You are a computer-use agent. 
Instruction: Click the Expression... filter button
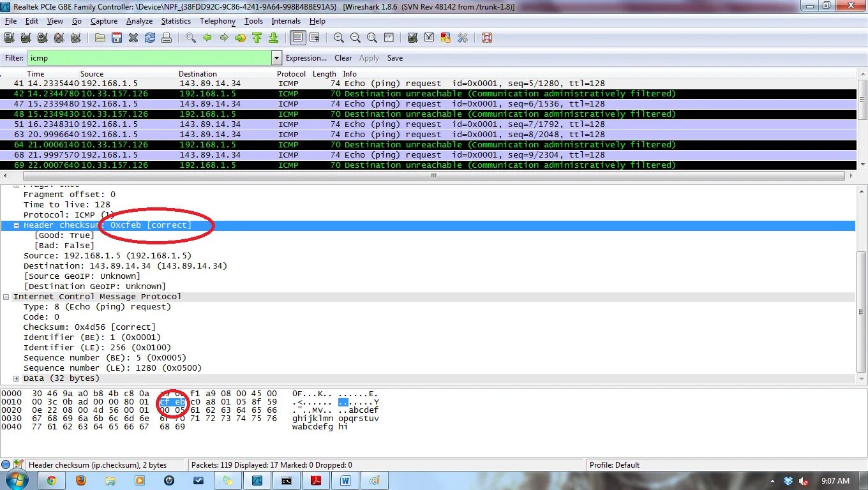(x=306, y=58)
